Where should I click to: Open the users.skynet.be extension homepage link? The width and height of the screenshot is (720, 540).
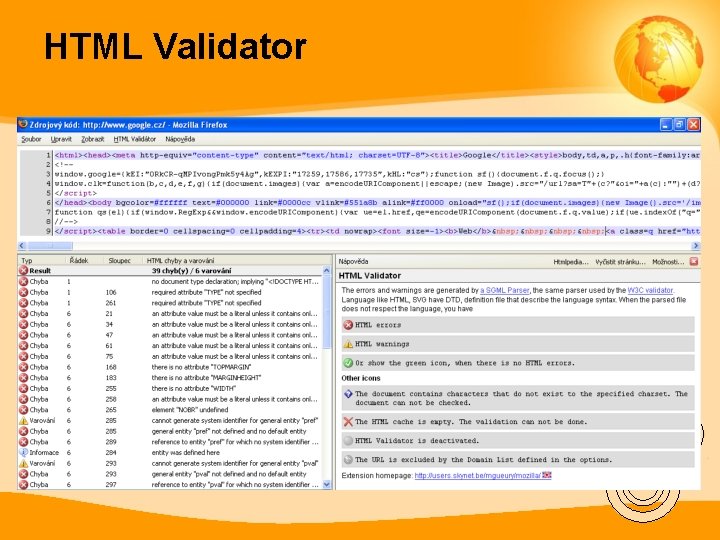(478, 476)
